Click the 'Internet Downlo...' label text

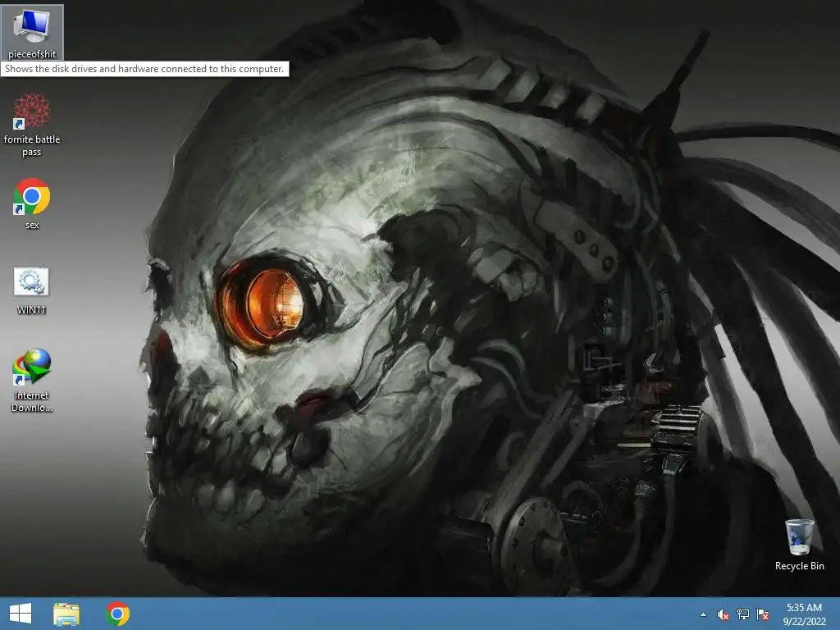coord(32,401)
